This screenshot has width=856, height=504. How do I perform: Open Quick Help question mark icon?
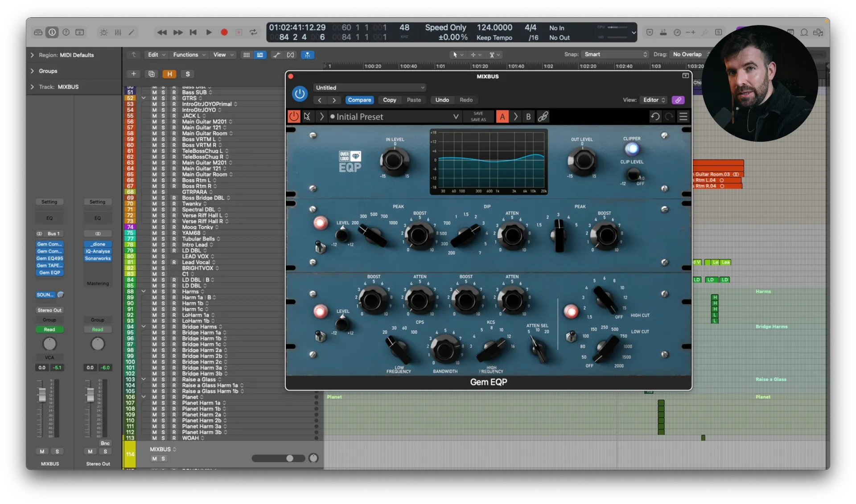[66, 32]
